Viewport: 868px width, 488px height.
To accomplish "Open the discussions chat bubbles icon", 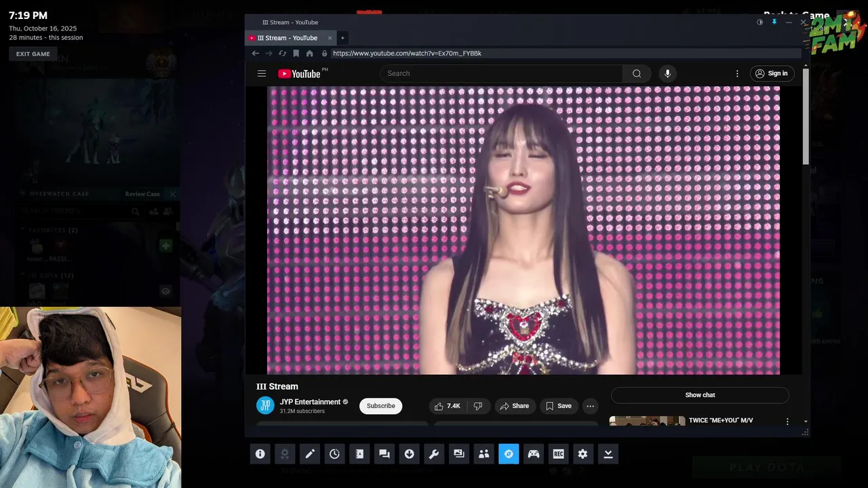I will pyautogui.click(x=384, y=454).
